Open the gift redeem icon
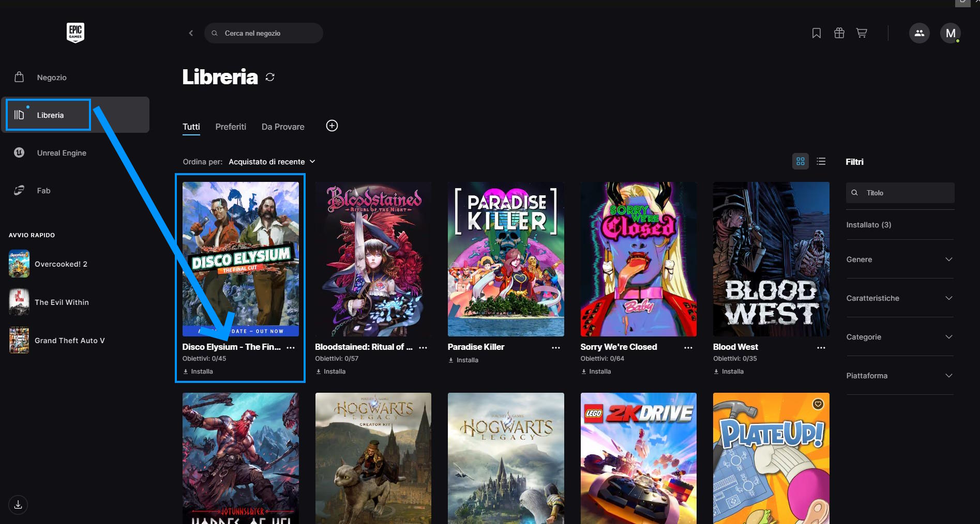This screenshot has width=980, height=524. click(839, 33)
